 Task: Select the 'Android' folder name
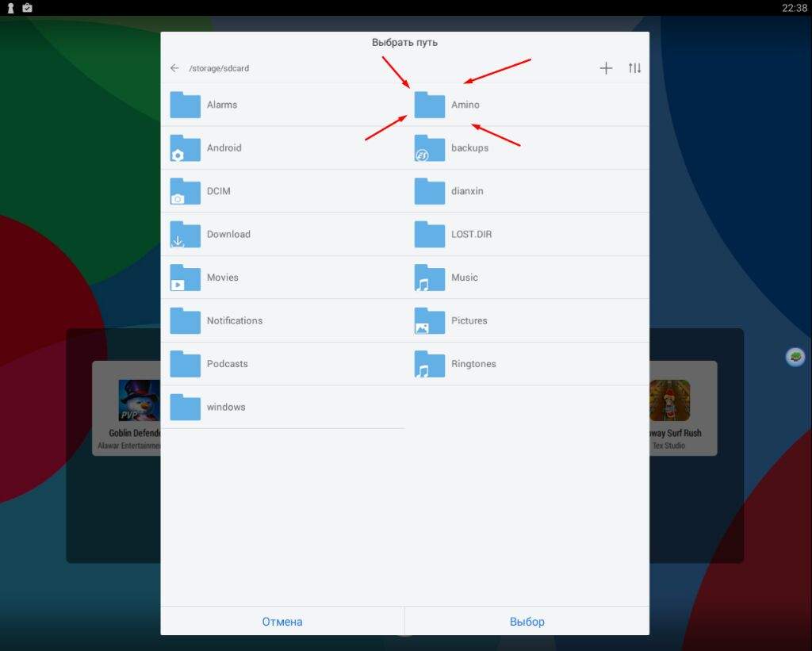pos(224,147)
